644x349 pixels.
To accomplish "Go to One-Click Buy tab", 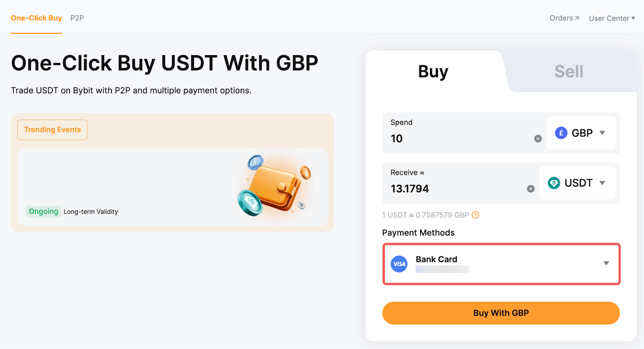I will tap(36, 18).
